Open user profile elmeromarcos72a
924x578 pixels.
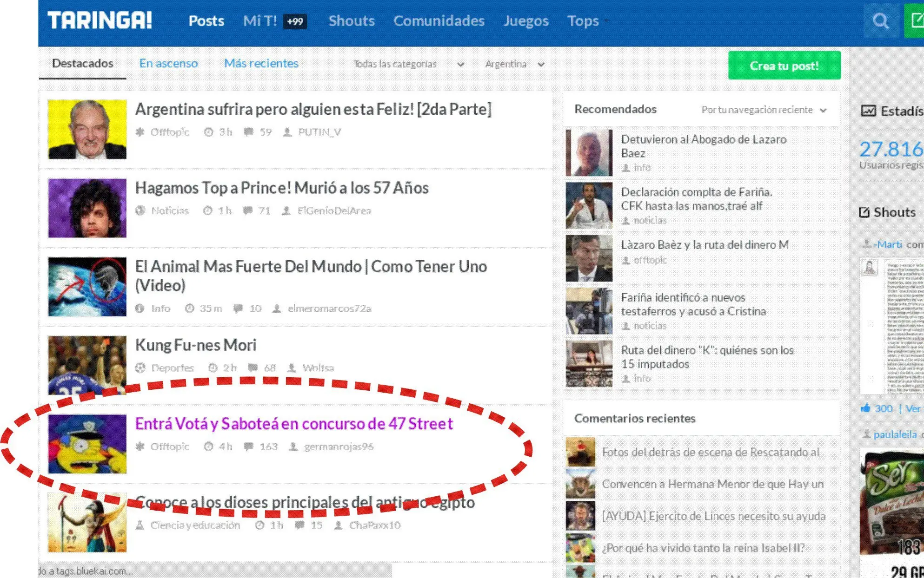pos(329,308)
